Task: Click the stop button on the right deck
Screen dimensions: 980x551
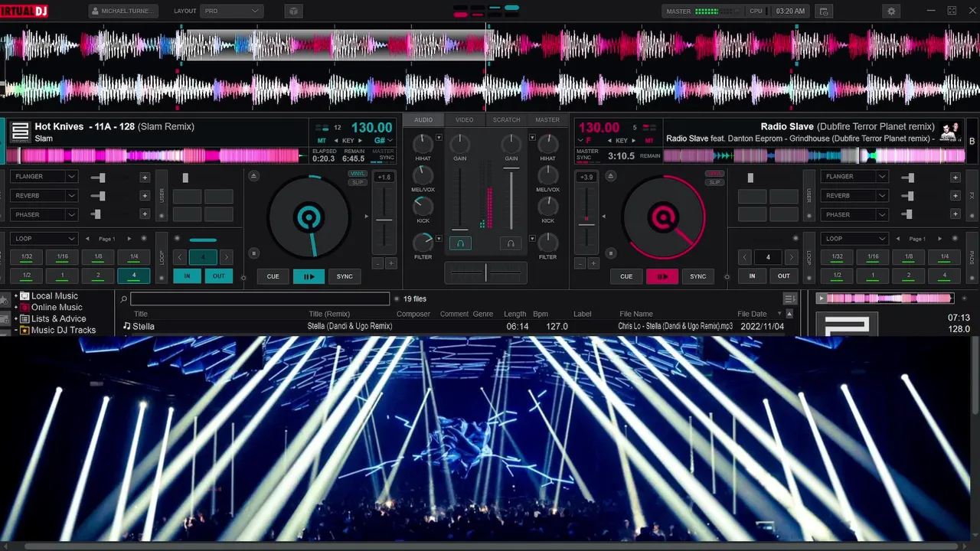Action: (611, 253)
